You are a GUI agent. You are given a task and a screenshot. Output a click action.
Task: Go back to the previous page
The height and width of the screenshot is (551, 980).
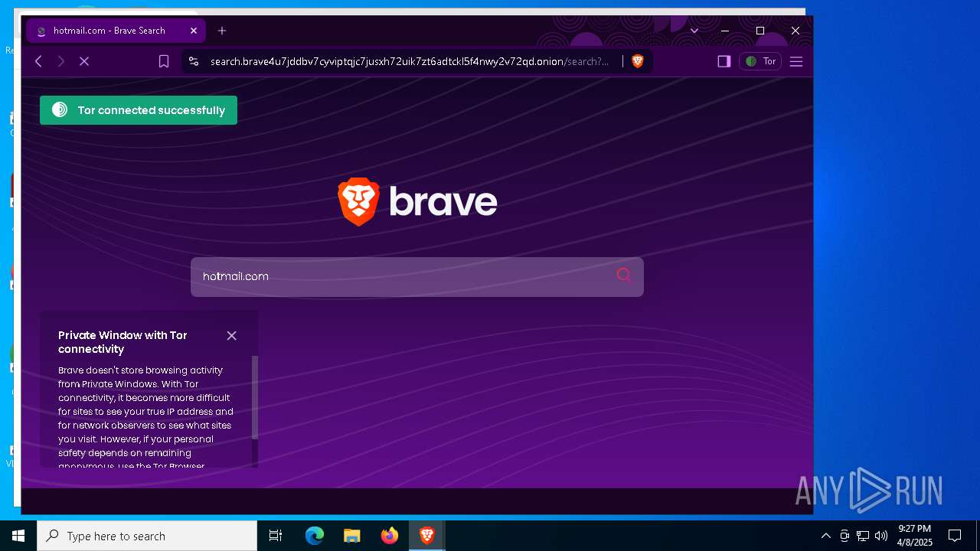coord(38,61)
